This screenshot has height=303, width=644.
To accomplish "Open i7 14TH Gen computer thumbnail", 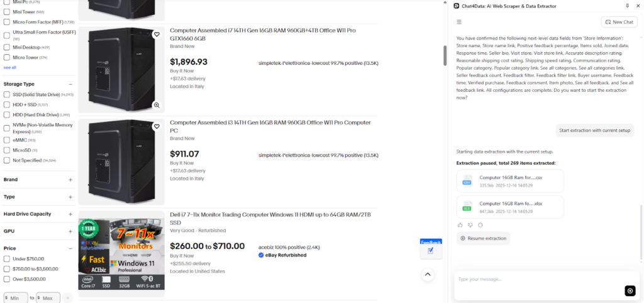I will point(121,70).
